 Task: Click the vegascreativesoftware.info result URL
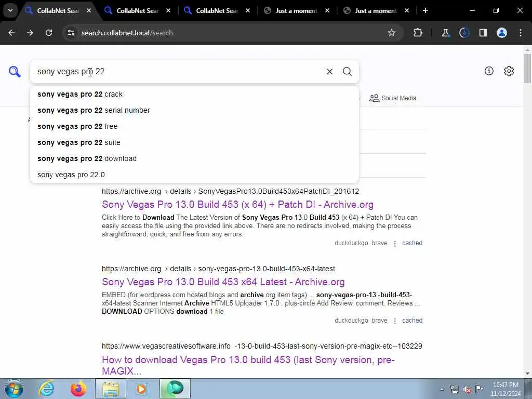[x=262, y=346]
